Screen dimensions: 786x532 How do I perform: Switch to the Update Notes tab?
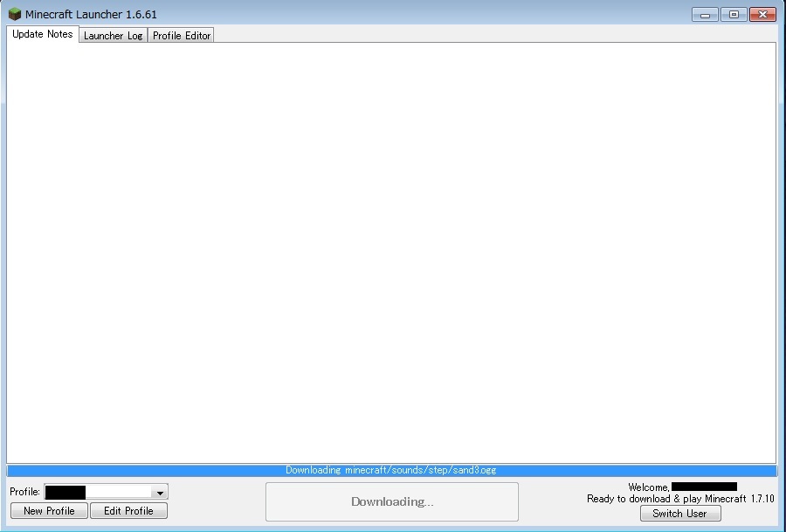tap(42, 35)
